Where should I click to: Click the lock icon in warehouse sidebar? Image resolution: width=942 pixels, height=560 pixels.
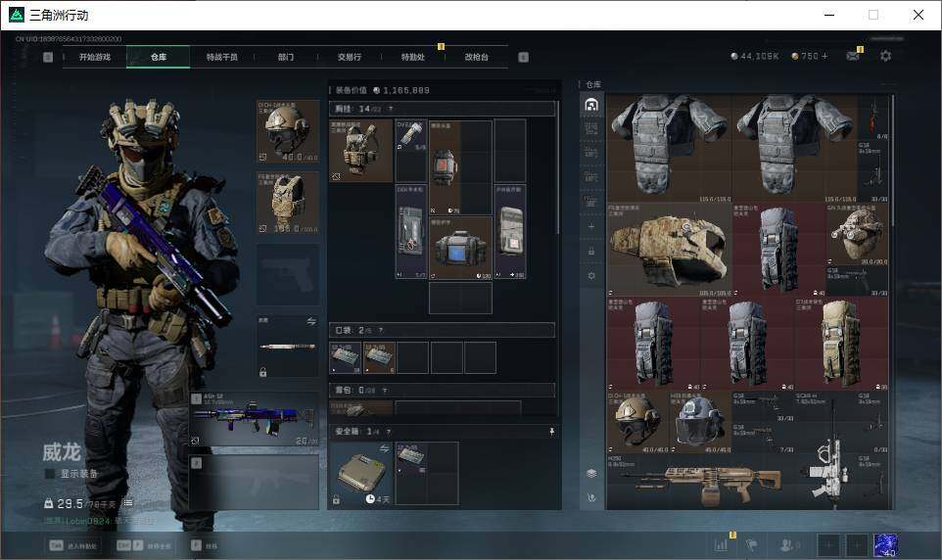(591, 252)
